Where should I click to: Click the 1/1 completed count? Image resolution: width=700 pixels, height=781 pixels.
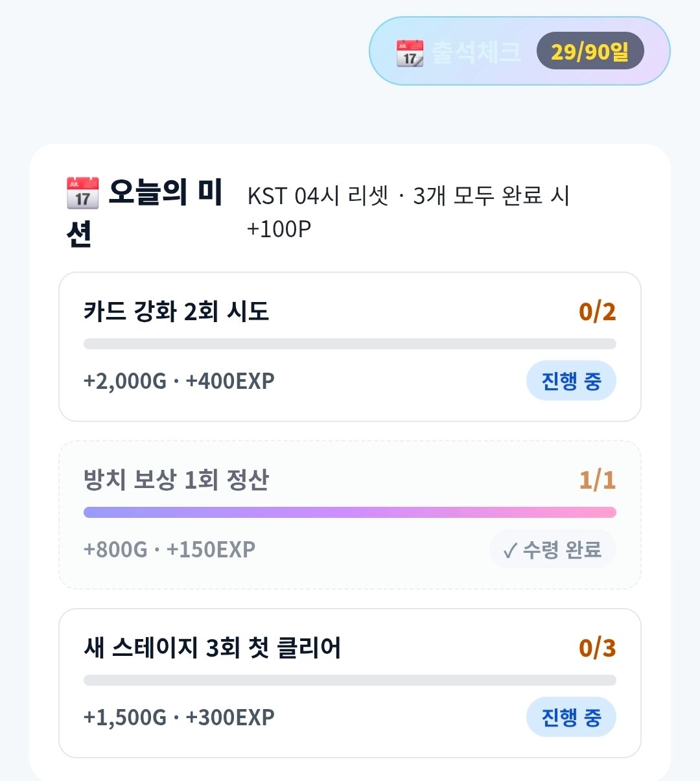click(597, 480)
